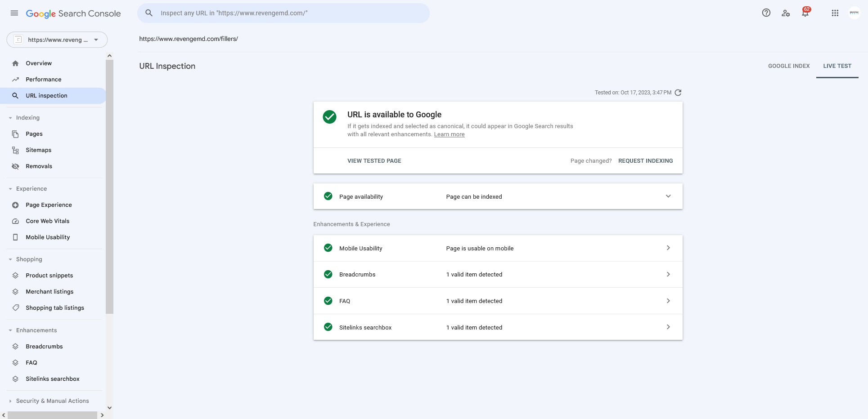This screenshot has width=868, height=419.
Task: Click the Help question mark icon
Action: pos(766,13)
